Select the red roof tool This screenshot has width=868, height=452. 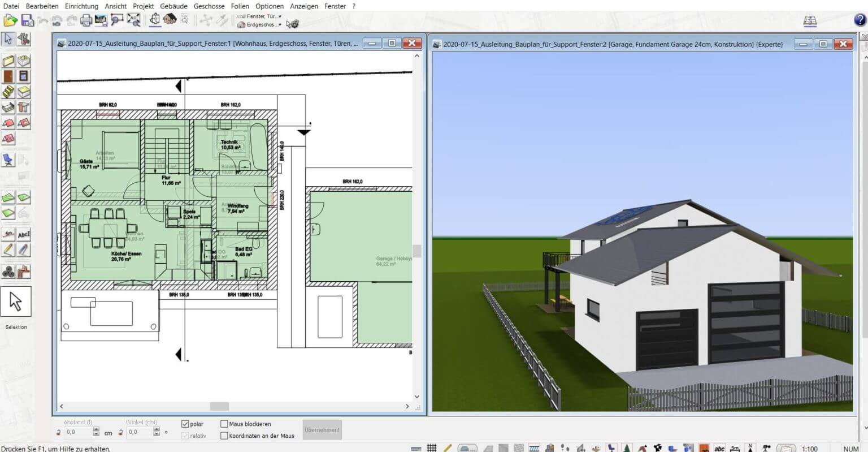click(8, 123)
